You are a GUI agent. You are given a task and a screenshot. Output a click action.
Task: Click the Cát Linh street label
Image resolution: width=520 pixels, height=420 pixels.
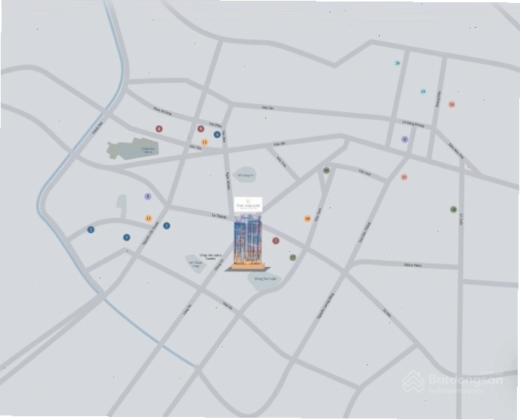click(x=365, y=172)
